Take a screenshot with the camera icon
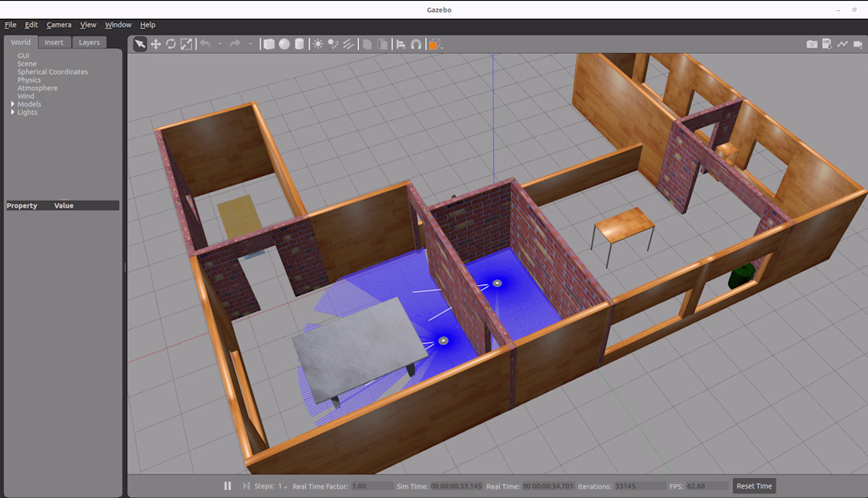 [811, 44]
